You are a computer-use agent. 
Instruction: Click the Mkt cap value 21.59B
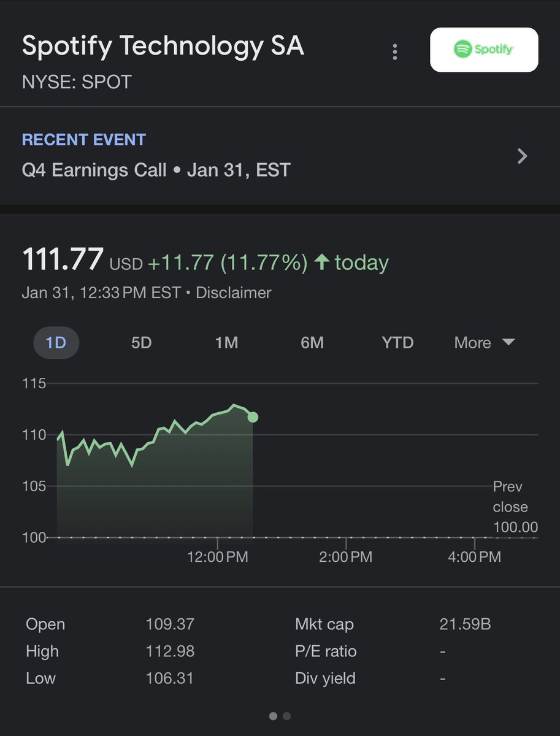pos(465,624)
